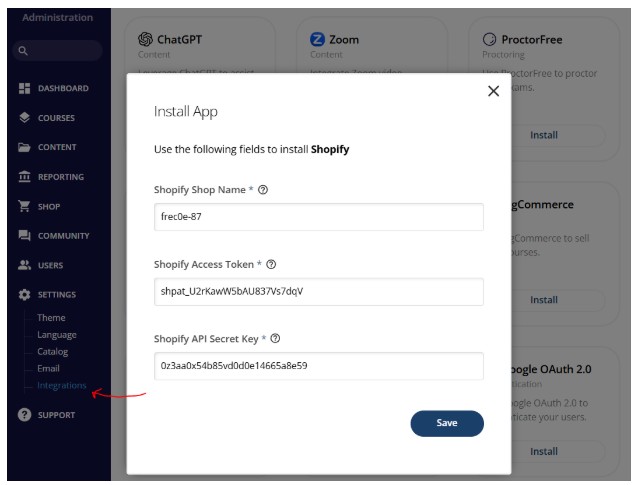This screenshot has width=638, height=485.
Task: Click the Settings gear icon
Action: pyautogui.click(x=24, y=295)
